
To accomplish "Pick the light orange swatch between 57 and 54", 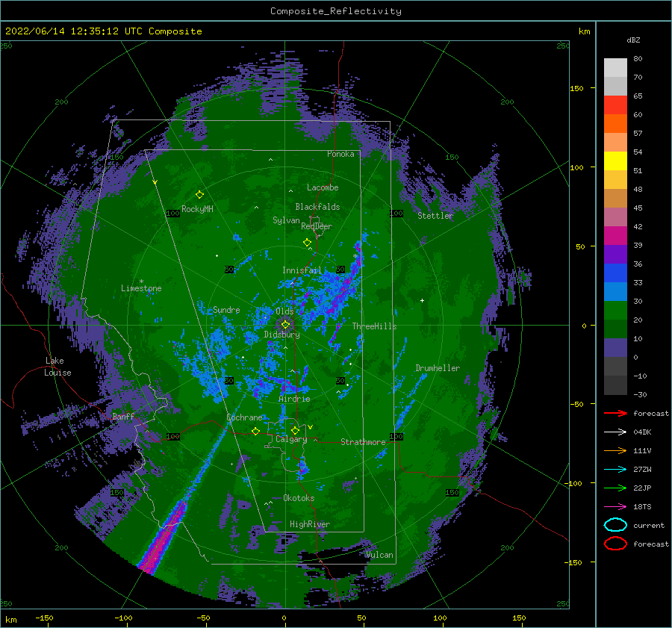I will [x=615, y=143].
